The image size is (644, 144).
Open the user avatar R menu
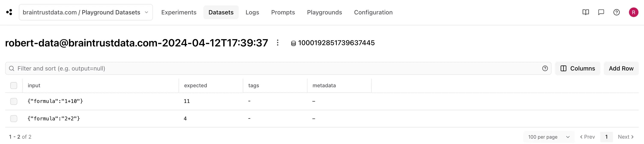[x=634, y=12]
